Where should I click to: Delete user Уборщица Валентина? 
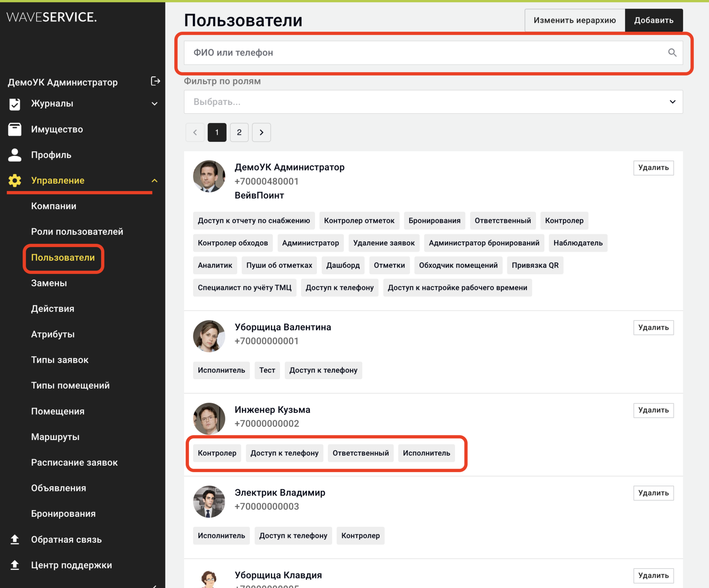coord(653,328)
